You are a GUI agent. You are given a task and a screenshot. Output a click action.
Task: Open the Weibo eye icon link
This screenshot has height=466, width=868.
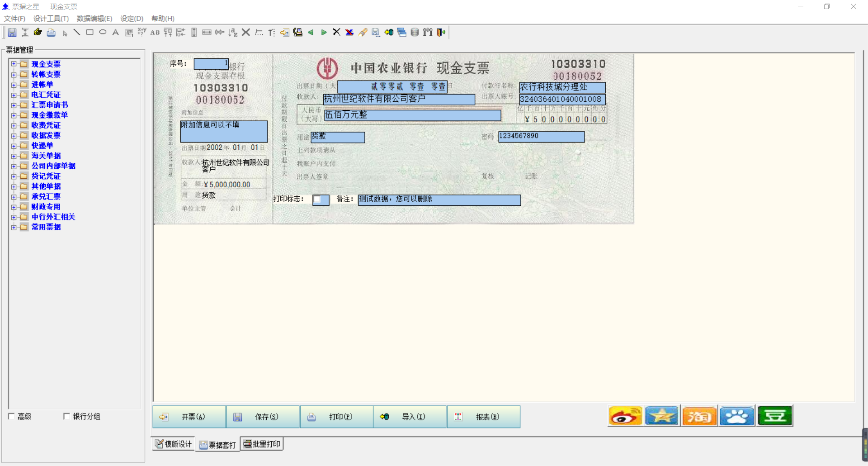click(x=625, y=416)
